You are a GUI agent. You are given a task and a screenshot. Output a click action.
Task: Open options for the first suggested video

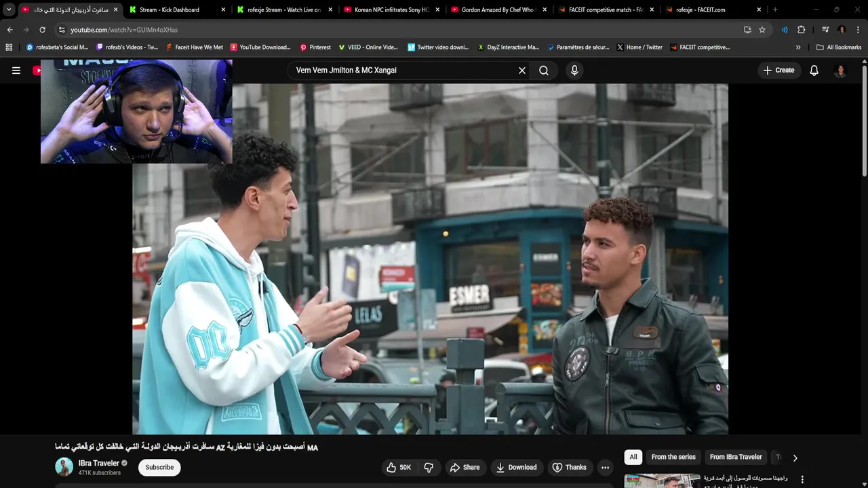click(802, 480)
